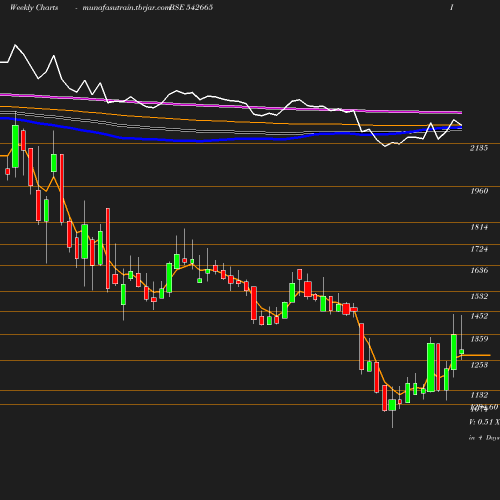500x500 pixels.
Task: Click the 1253 price level label
Action: pos(479,365)
